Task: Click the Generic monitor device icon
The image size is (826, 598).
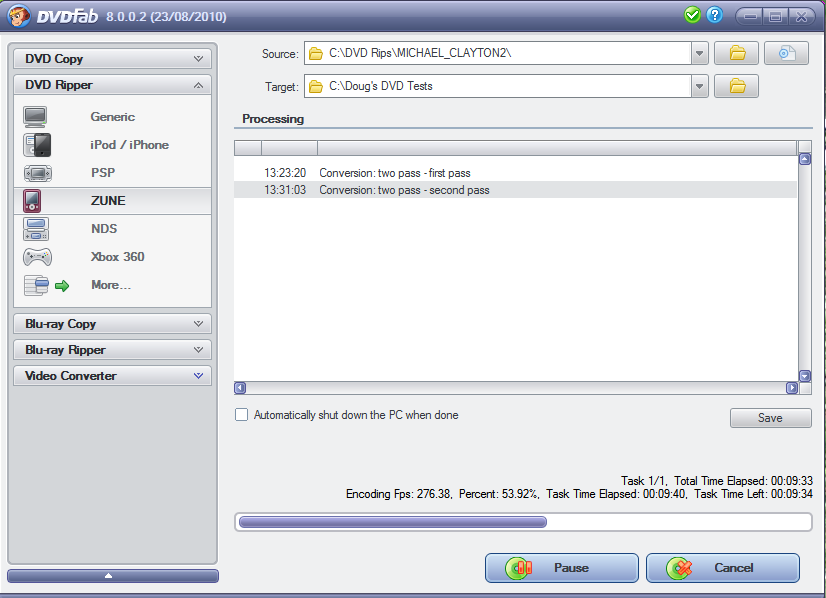Action: (x=35, y=117)
